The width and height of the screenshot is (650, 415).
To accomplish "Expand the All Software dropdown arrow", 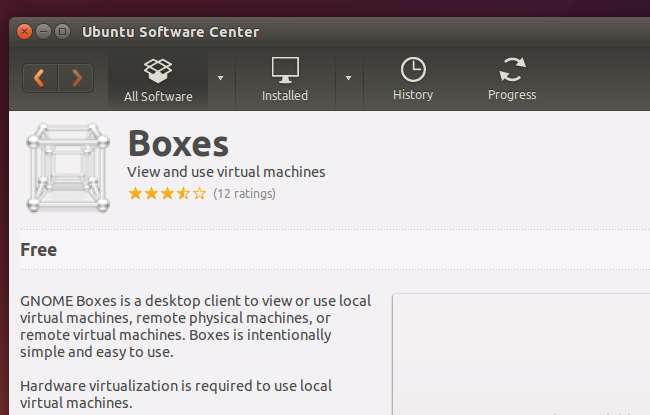I will 220,78.
